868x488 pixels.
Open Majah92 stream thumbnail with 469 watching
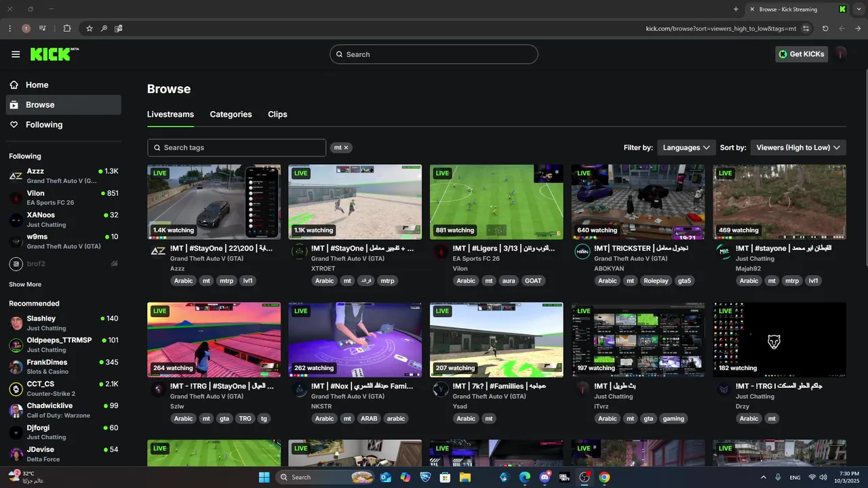click(x=779, y=202)
